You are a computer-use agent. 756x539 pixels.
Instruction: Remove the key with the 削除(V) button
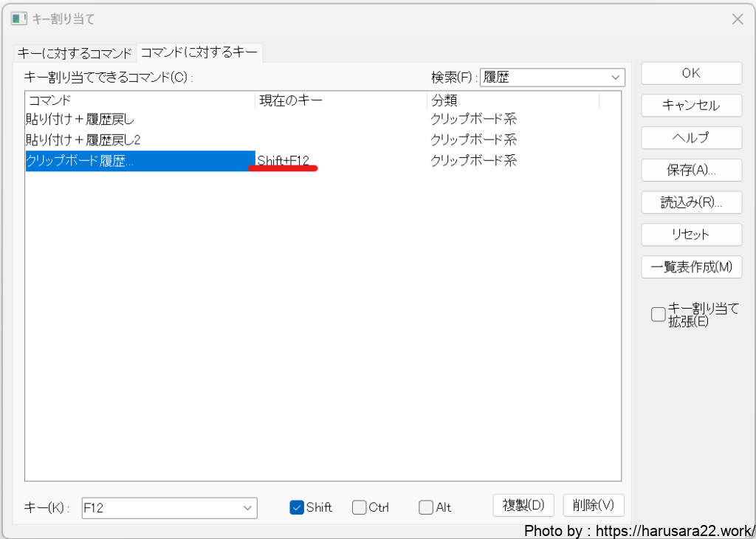594,505
